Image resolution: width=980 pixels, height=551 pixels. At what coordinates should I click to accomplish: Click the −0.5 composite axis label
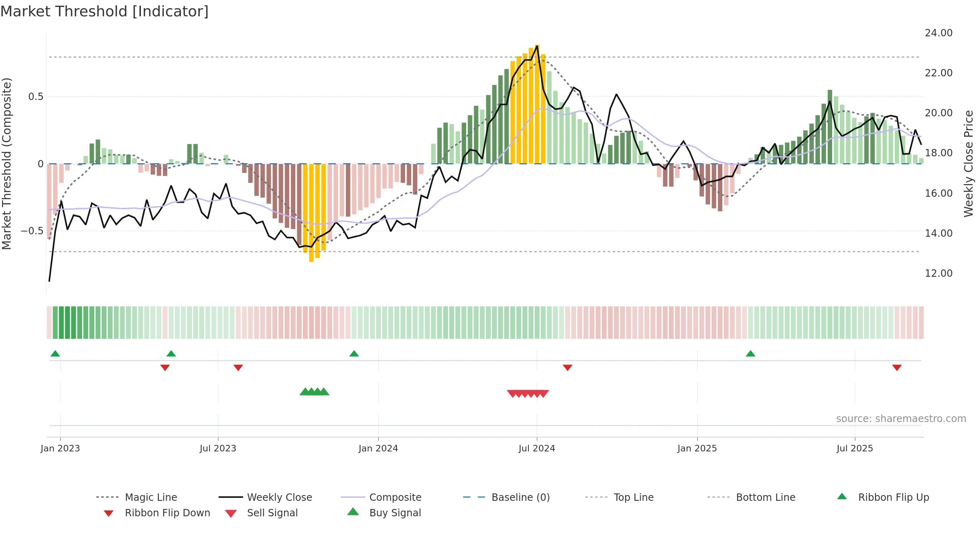pos(32,231)
